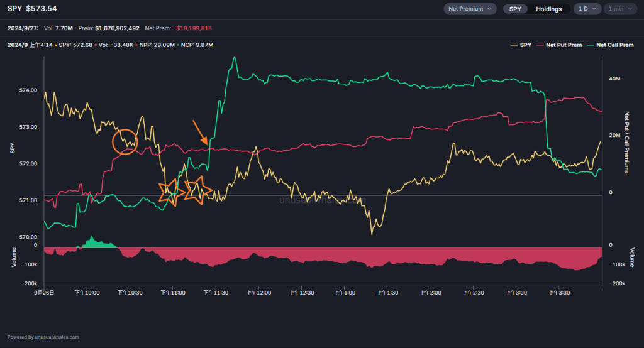Viewport: 644px width, 348px height.
Task: Click the right orange star marker
Action: coord(198,188)
